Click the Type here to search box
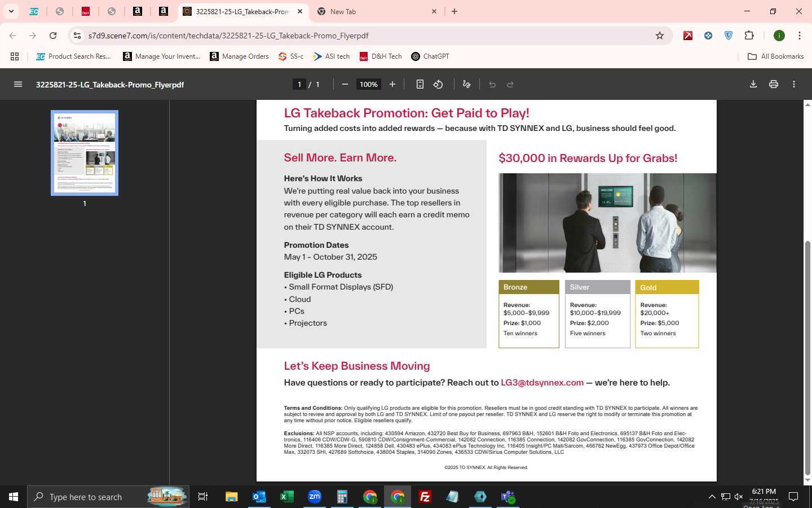The image size is (812, 508). click(x=108, y=497)
